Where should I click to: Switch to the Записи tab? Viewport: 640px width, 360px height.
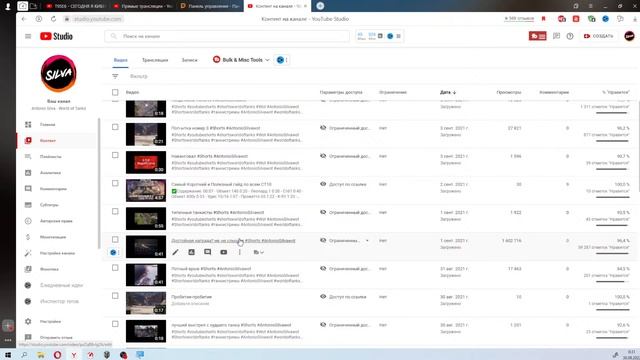click(x=189, y=60)
